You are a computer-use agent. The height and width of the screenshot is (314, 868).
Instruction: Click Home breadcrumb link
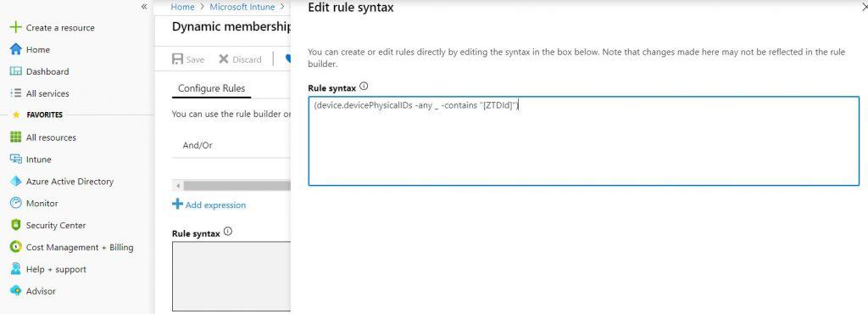click(183, 7)
